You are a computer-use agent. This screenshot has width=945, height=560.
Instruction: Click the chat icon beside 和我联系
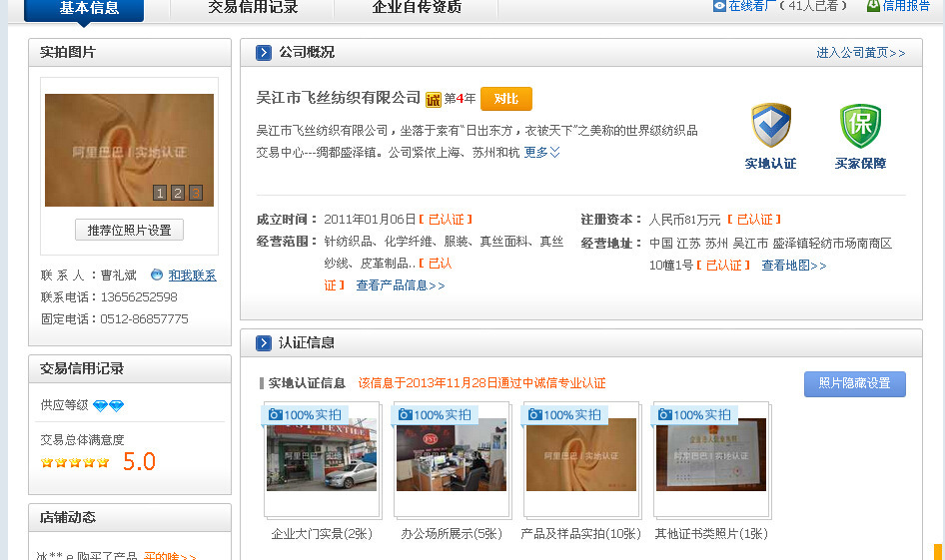click(x=157, y=275)
